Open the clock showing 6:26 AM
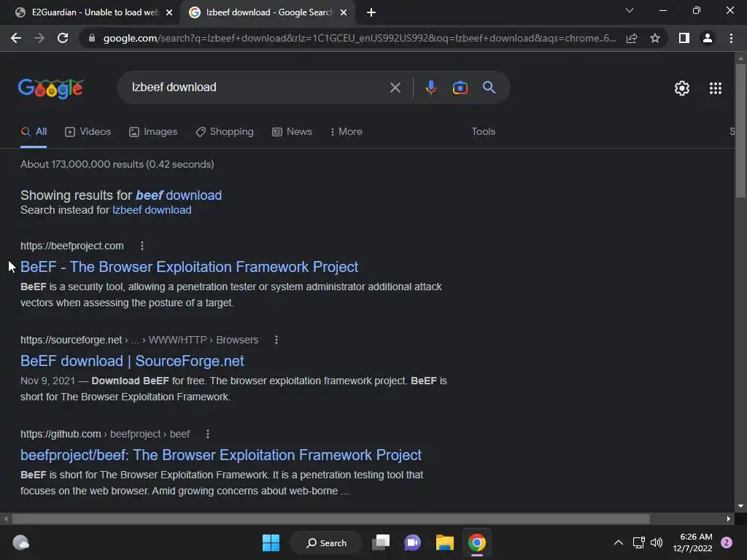Viewport: 747px width, 560px height. tap(692, 542)
